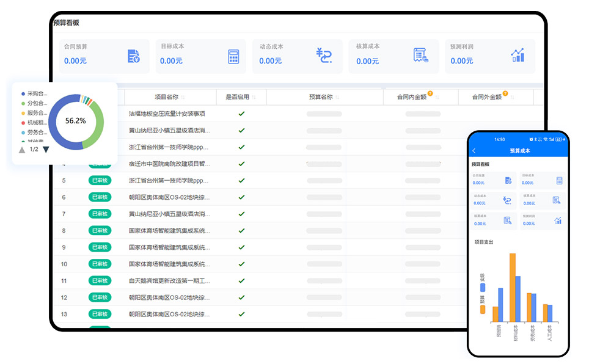
Task: Click the 已审核 badge in row 7
Action: pyautogui.click(x=100, y=214)
